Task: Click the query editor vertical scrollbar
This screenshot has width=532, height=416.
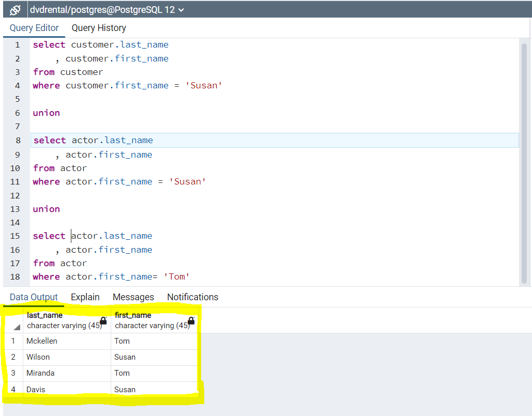Action: [524, 163]
